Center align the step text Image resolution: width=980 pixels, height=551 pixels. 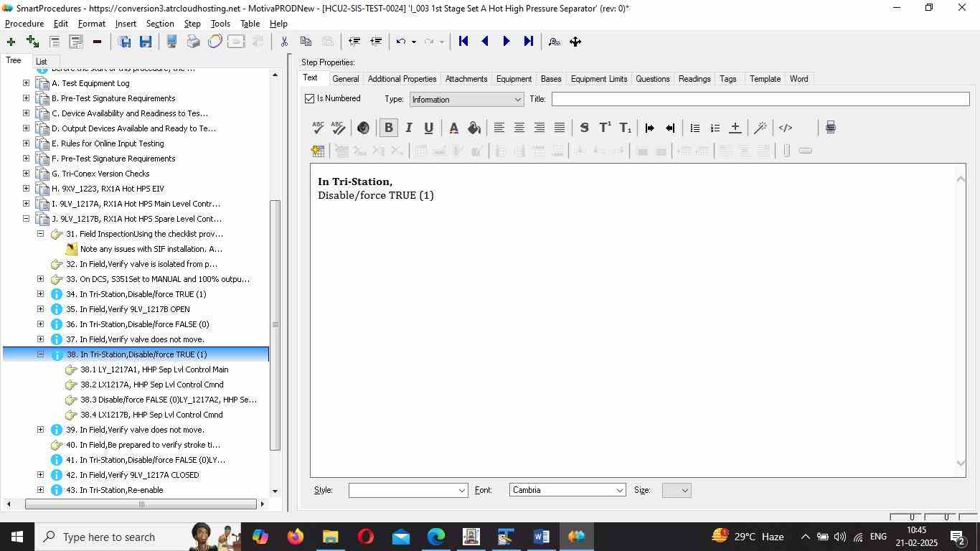click(x=519, y=128)
